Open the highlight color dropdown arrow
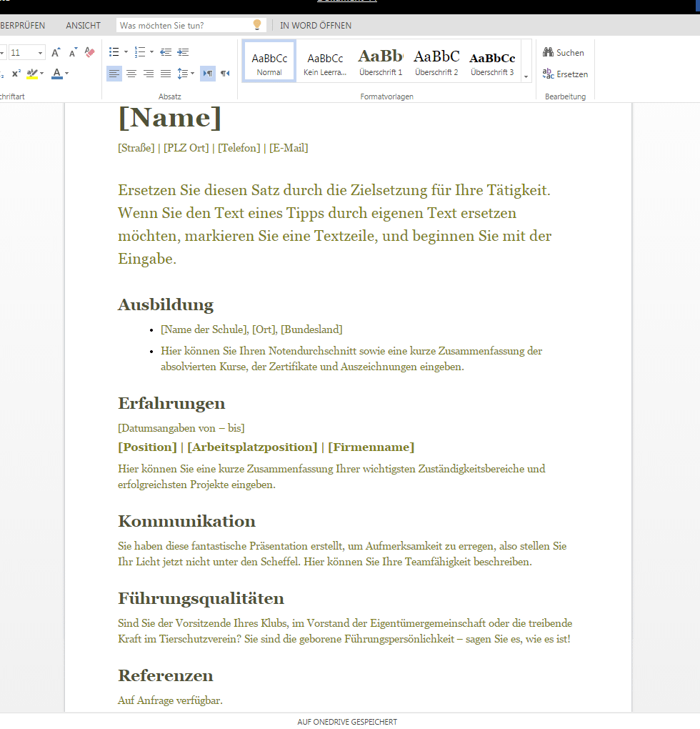Viewport: 700px width, 729px height. point(42,74)
